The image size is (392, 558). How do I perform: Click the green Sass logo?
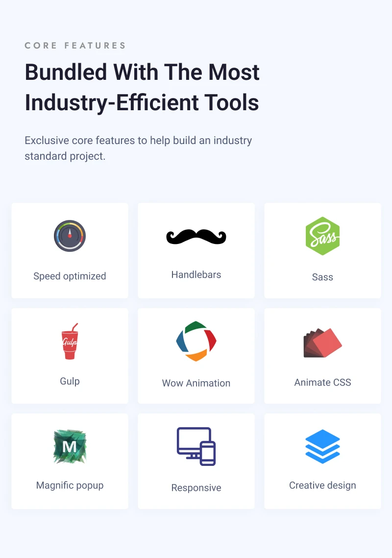[322, 236]
